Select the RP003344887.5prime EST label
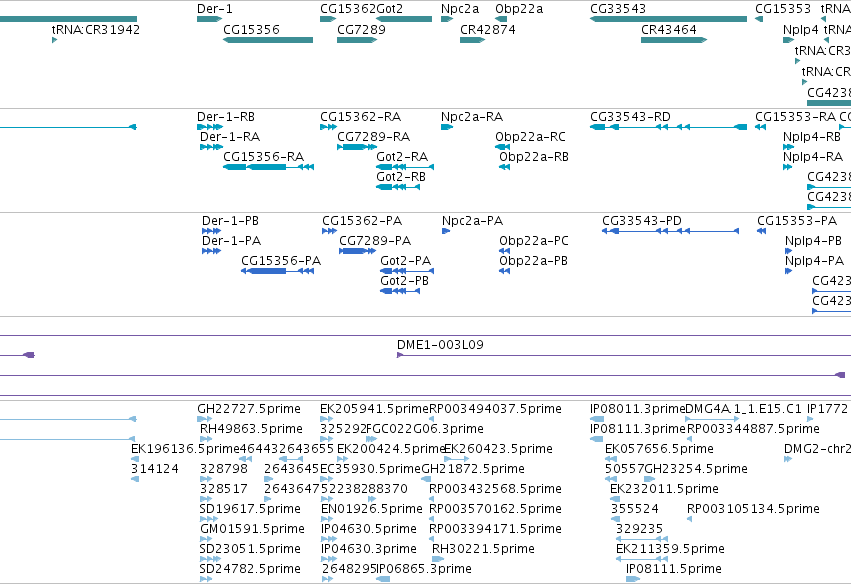The height and width of the screenshot is (584, 851). [753, 429]
